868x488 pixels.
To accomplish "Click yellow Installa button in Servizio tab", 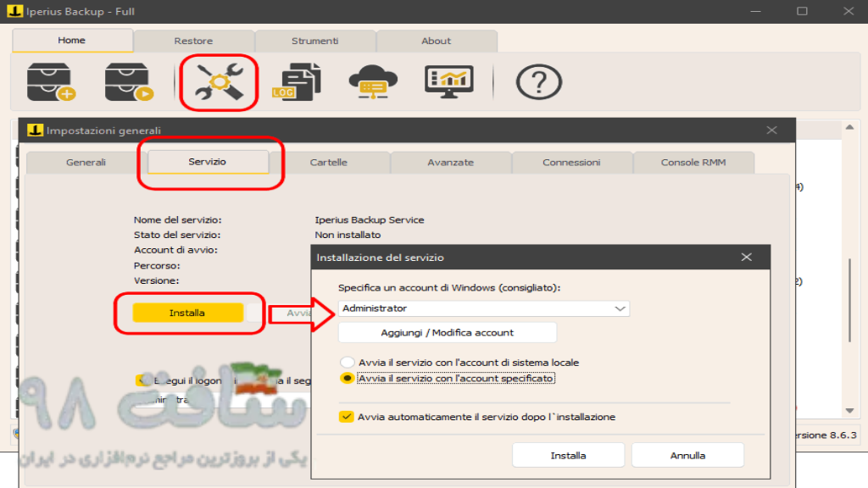I will (x=187, y=313).
